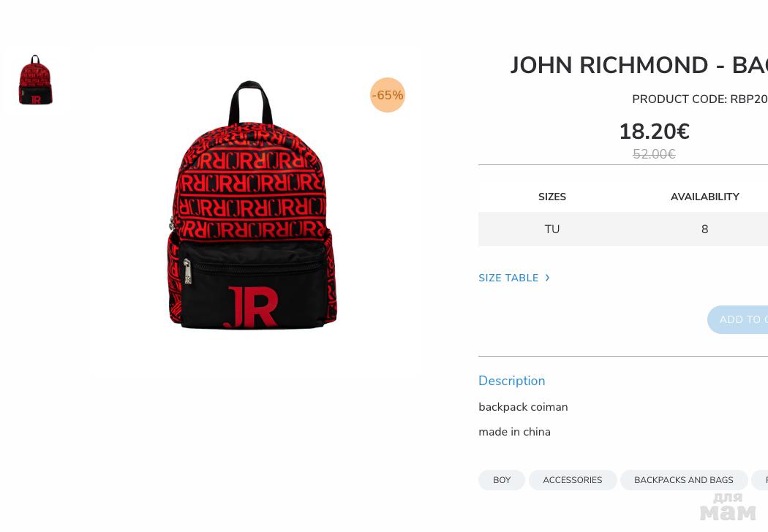The image size is (768, 532).
Task: Open the Description section heading
Action: click(x=512, y=381)
